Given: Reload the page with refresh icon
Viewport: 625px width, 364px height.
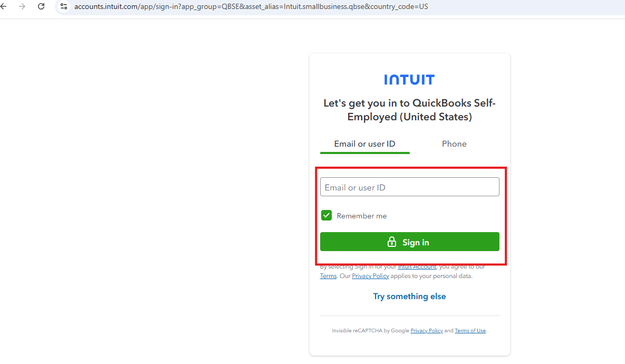Looking at the screenshot, I should (41, 6).
